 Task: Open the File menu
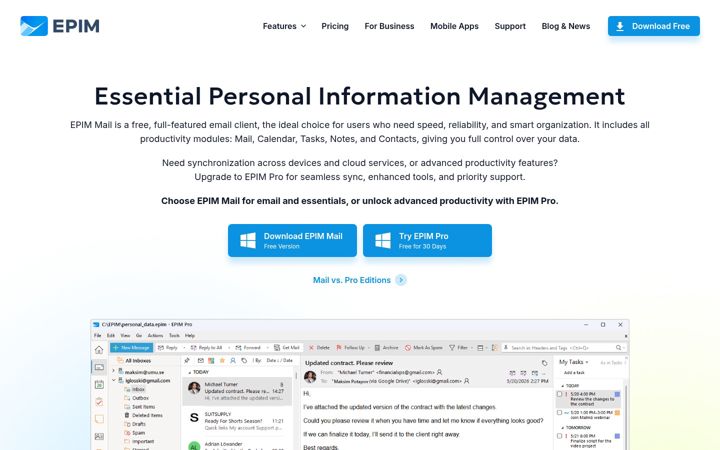[x=97, y=336]
